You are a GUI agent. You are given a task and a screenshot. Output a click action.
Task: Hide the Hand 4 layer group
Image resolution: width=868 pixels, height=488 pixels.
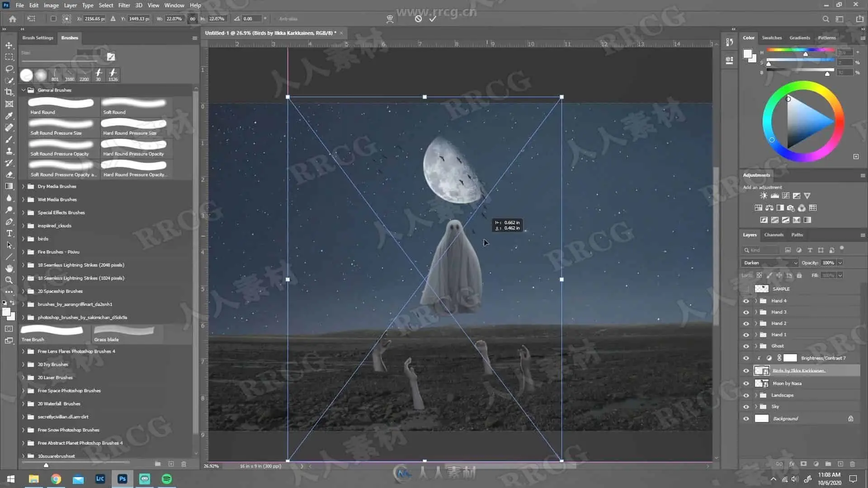[x=746, y=301]
